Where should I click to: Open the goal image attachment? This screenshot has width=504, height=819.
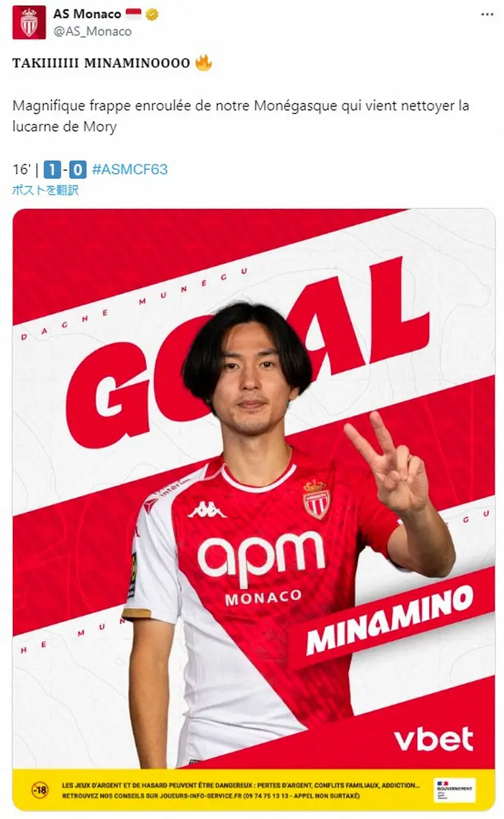tap(254, 509)
